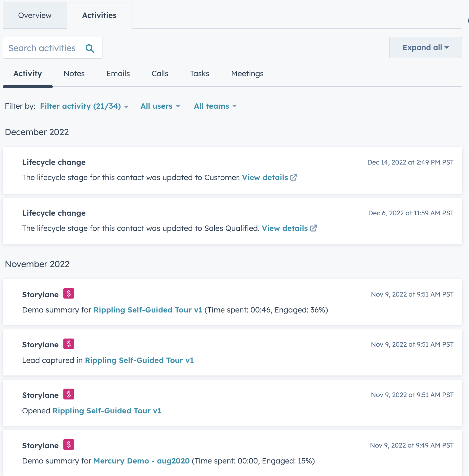
Task: Click external link icon beside Customer details
Action: (294, 177)
